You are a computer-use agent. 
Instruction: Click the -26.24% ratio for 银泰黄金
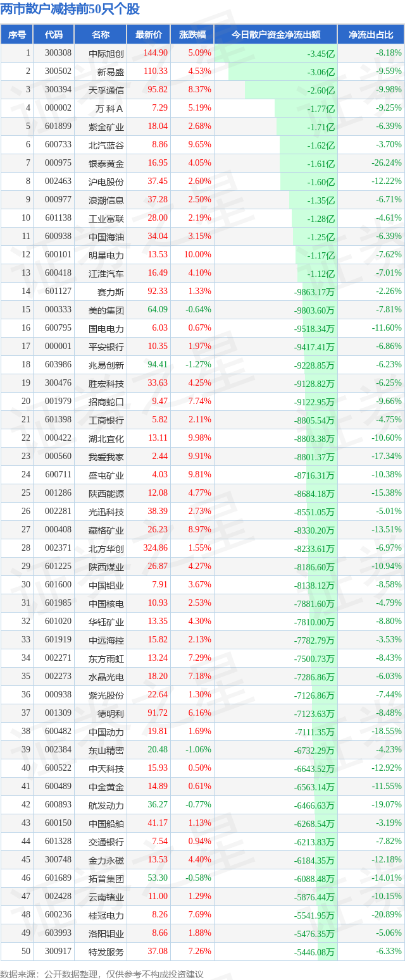(x=387, y=163)
